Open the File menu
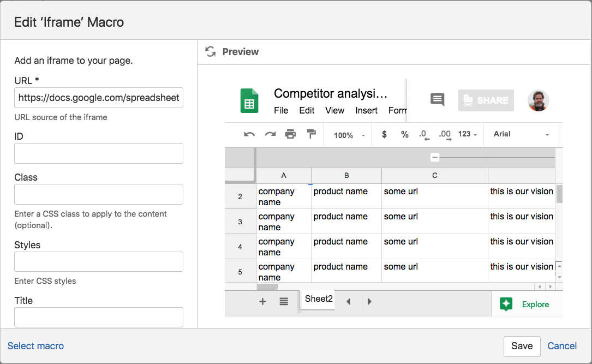This screenshot has height=364, width=592. (x=281, y=111)
